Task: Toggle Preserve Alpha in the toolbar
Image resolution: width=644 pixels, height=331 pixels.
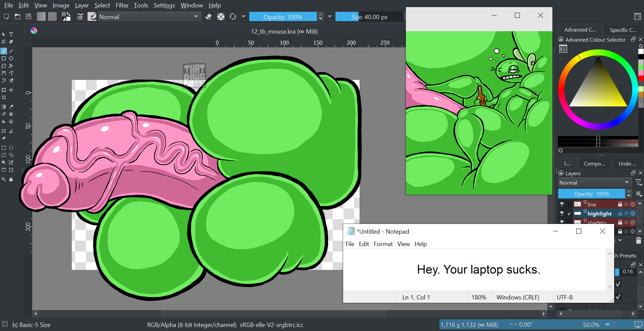Action: tap(221, 16)
